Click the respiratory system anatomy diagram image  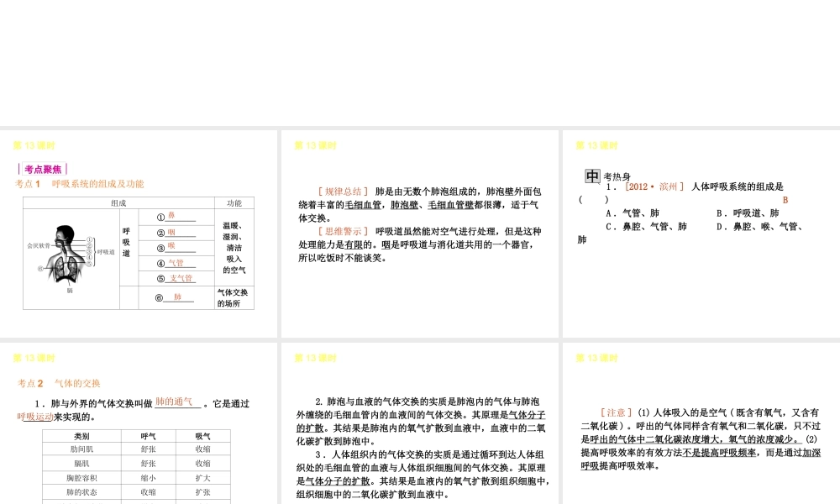[x=69, y=258]
